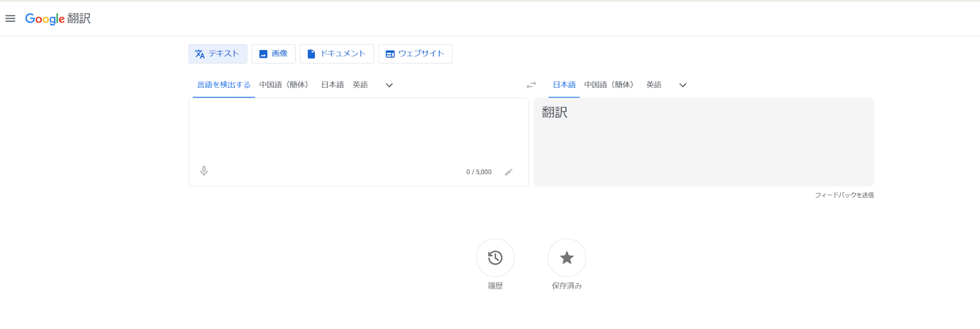Viewport: 980px width, 329px height.
Task: Swap languages with the arrows icon
Action: 531,85
